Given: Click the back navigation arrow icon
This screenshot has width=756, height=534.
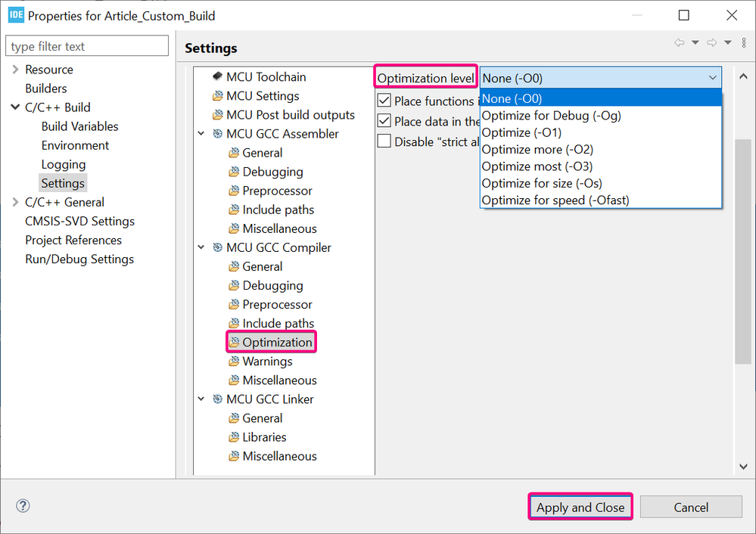Looking at the screenshot, I should point(680,43).
